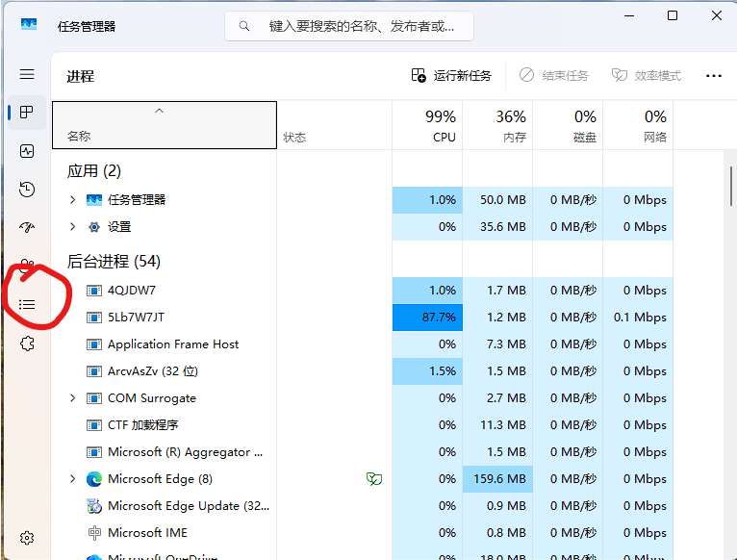The width and height of the screenshot is (737, 560).
Task: Click the vertical scrollbar thumb
Action: (731, 186)
